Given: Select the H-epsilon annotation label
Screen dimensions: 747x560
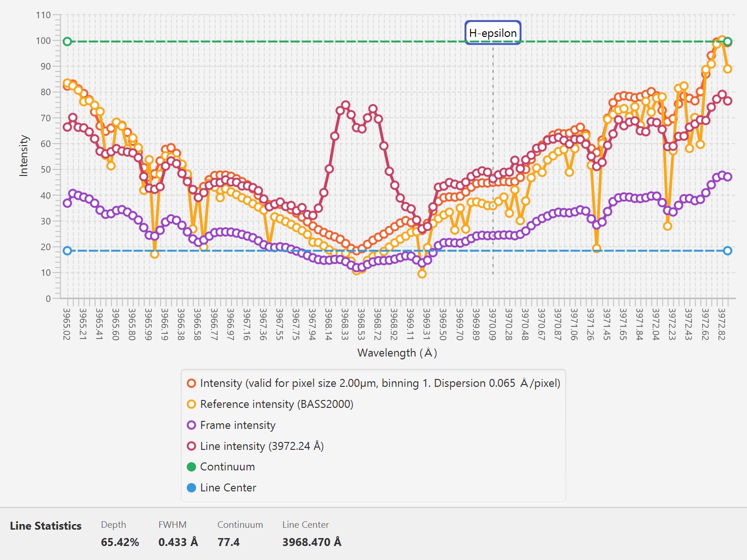Looking at the screenshot, I should coord(493,33).
